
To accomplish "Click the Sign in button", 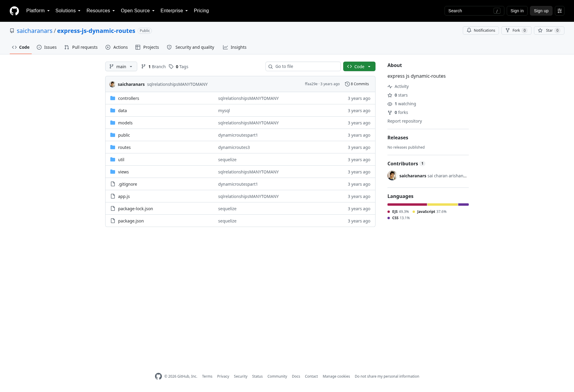I will point(517,11).
